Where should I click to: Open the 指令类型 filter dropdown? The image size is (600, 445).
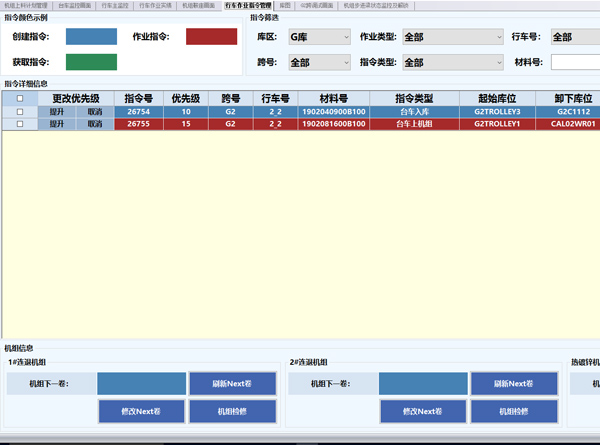[x=452, y=62]
